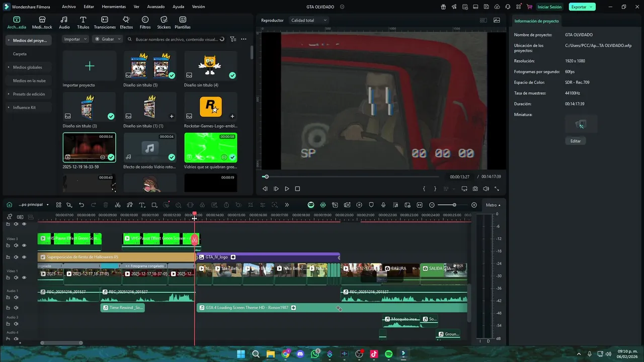Viewport: 644px width, 362px height.
Task: Expand more timeline tools double-chevron
Action: (287, 205)
